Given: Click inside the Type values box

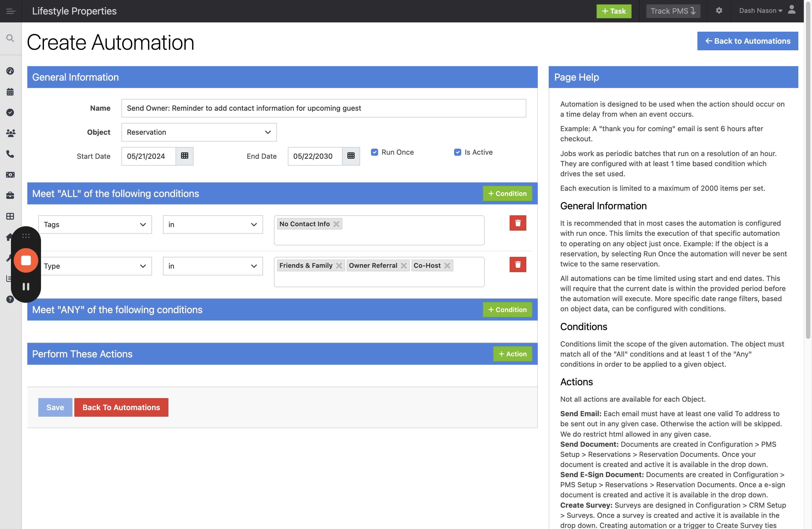Looking at the screenshot, I should coord(379,272).
